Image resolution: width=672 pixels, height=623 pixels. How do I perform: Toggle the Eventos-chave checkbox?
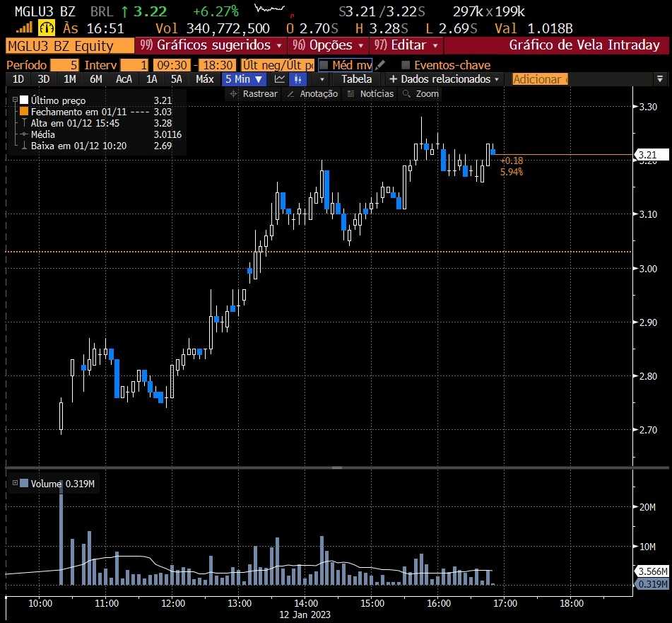pos(406,65)
